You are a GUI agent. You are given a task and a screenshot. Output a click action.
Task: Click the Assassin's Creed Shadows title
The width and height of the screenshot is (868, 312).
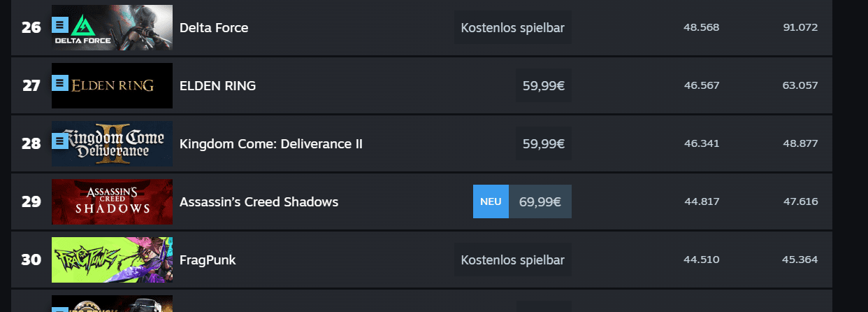tap(259, 202)
